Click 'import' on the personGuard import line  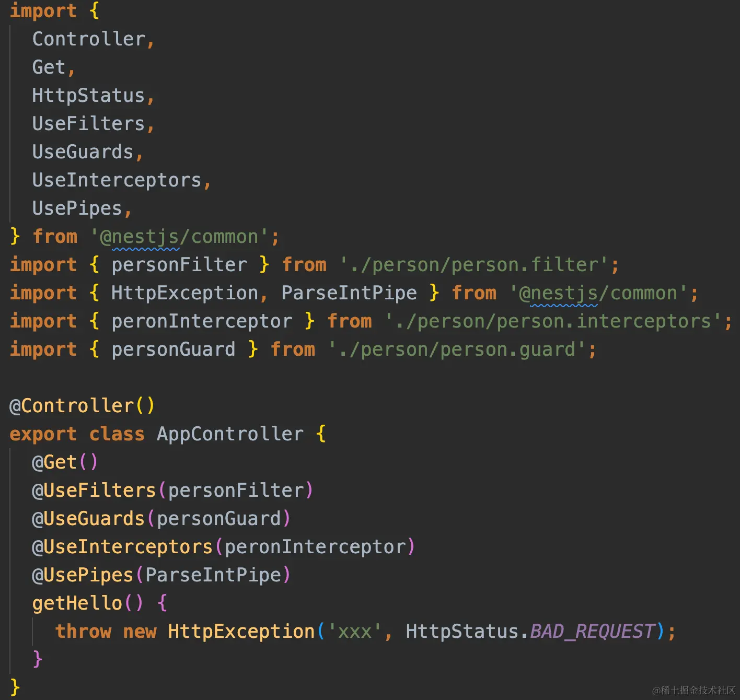click(43, 349)
